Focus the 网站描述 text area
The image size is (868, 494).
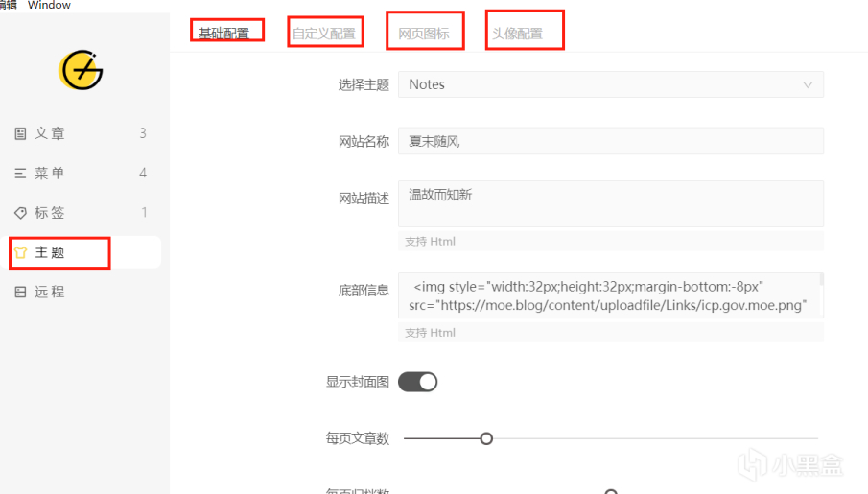pyautogui.click(x=610, y=203)
